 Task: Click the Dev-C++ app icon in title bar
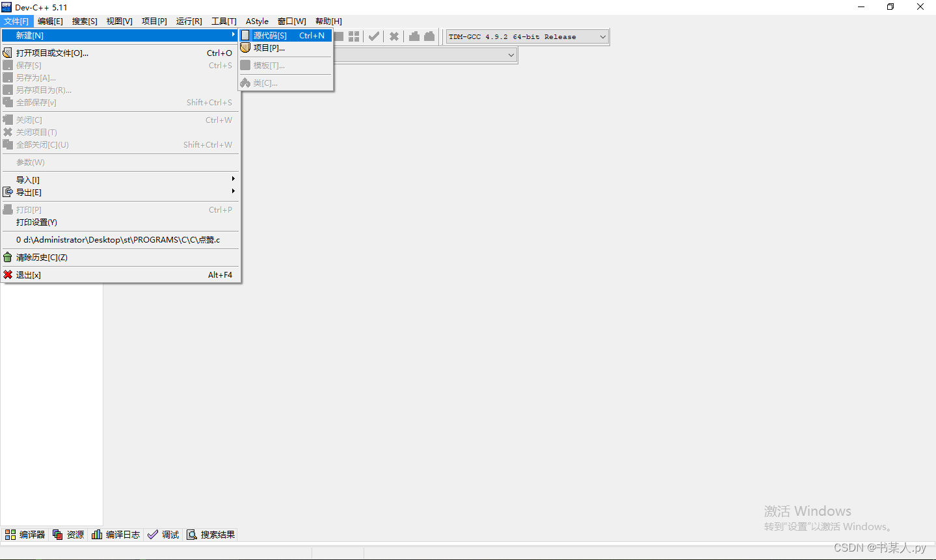pyautogui.click(x=7, y=7)
